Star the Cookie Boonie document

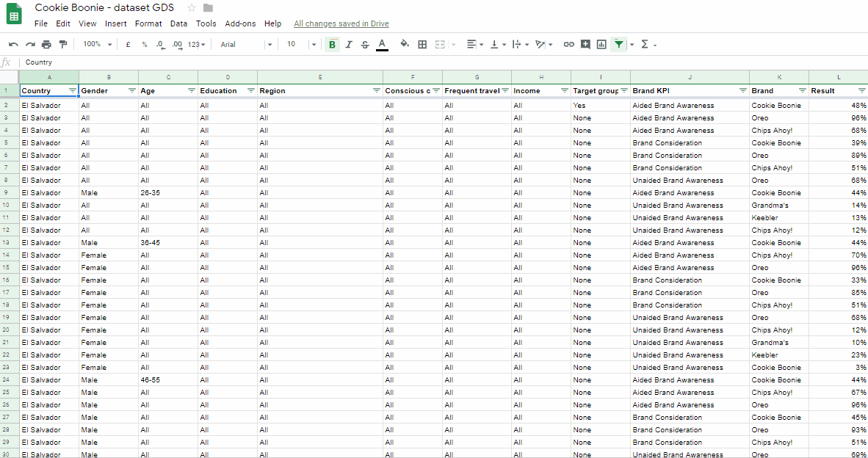click(x=192, y=8)
